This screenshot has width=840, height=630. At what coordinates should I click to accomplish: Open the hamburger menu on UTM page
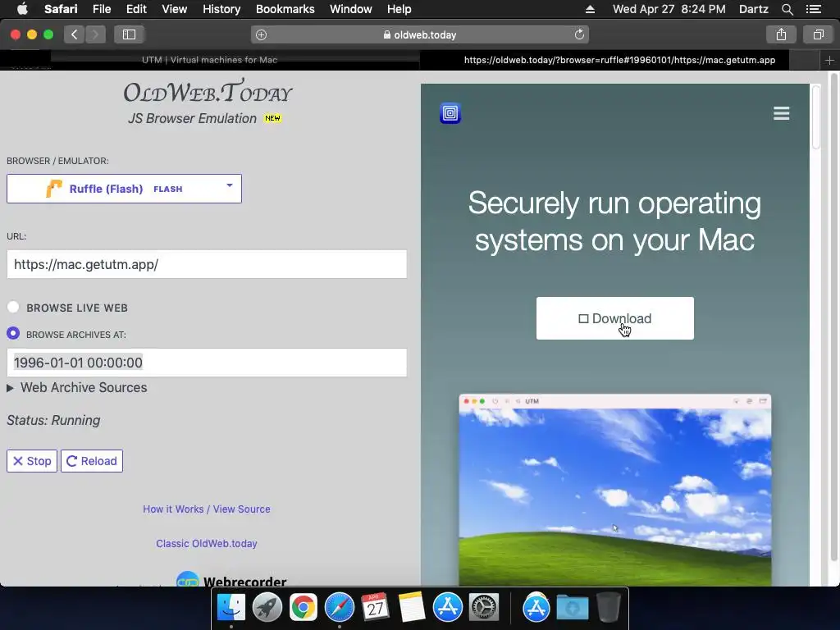782,113
